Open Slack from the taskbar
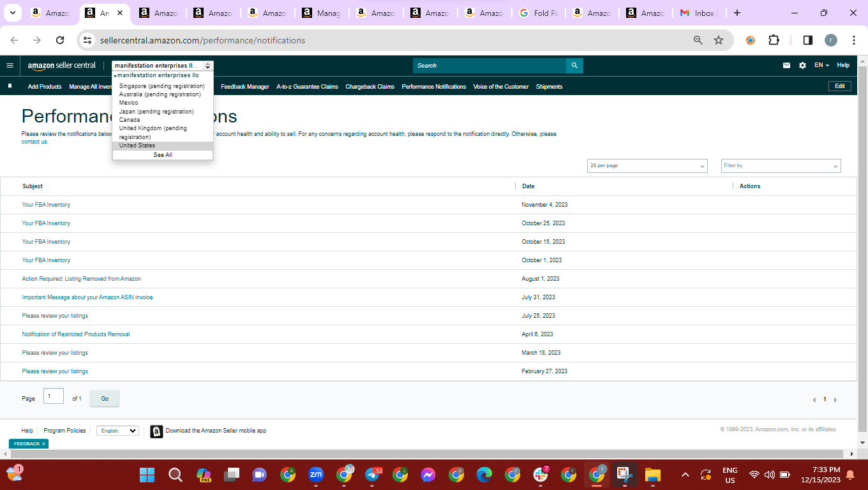This screenshot has width=868, height=490. point(540,475)
